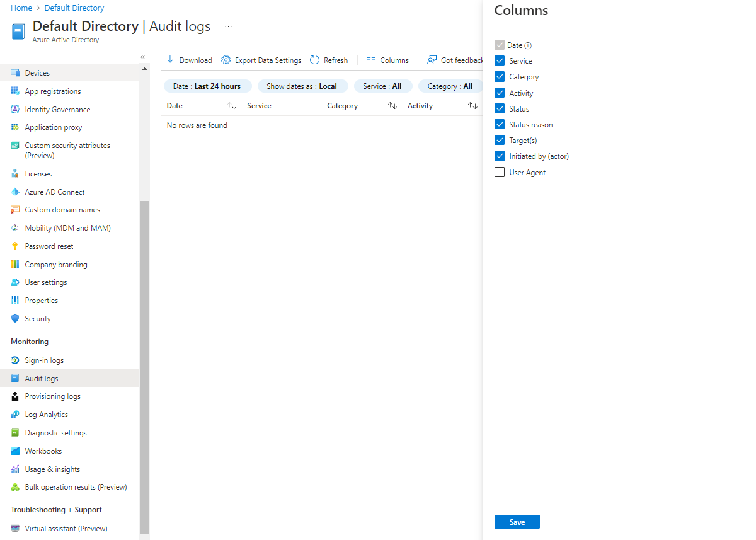Image resolution: width=756 pixels, height=540 pixels.
Task: Select Provisioning logs menu item
Action: pyautogui.click(x=69, y=396)
